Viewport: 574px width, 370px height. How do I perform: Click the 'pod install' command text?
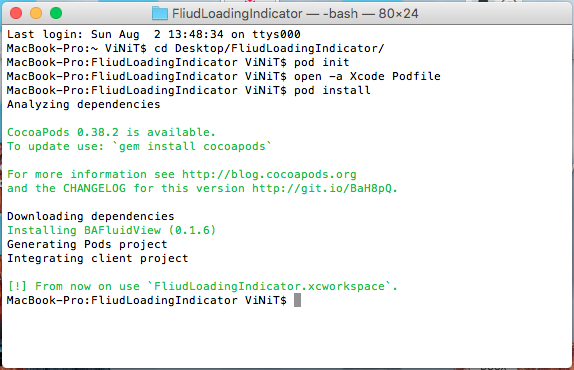pyautogui.click(x=332, y=90)
